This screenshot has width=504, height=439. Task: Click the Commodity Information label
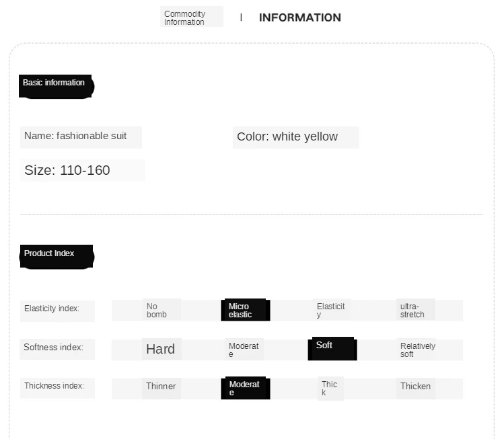(x=192, y=17)
